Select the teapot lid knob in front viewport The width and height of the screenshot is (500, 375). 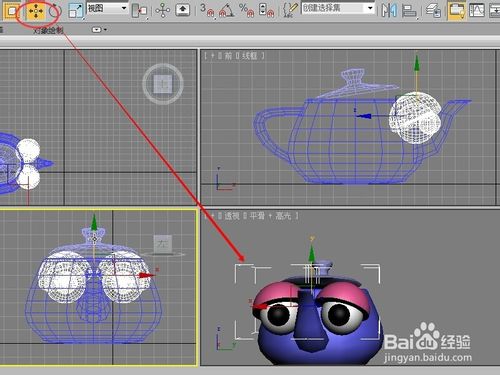(x=353, y=77)
